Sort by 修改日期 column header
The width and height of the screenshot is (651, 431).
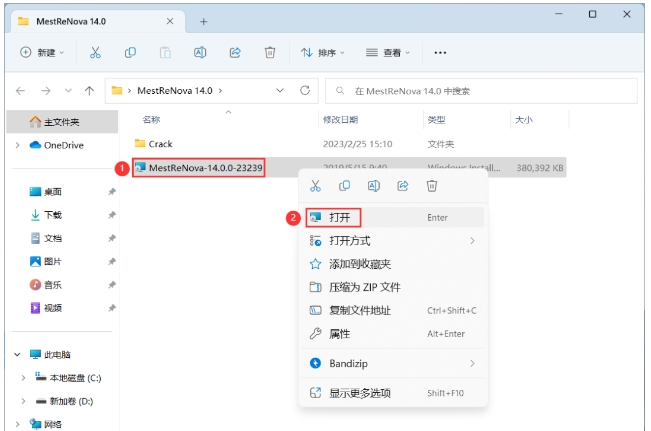[340, 120]
